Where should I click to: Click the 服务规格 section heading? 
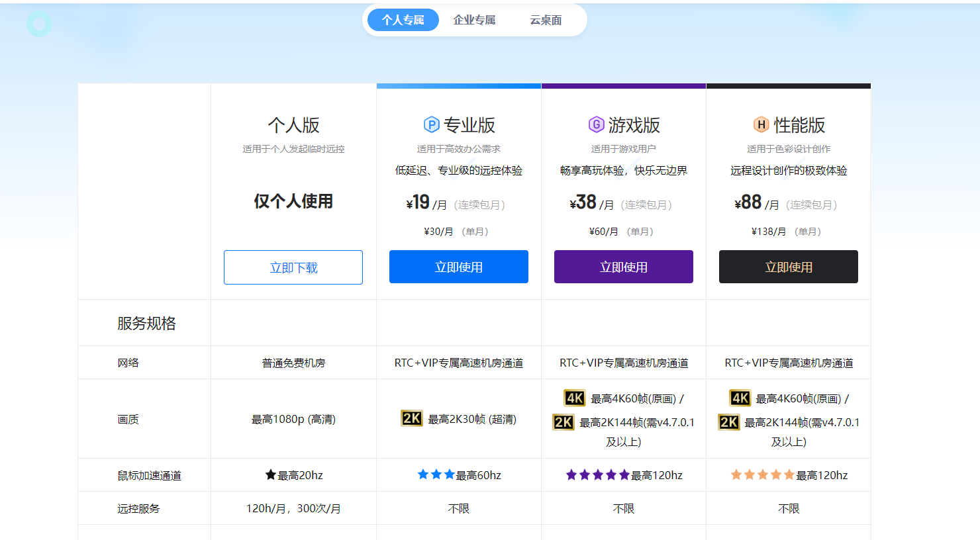[146, 323]
